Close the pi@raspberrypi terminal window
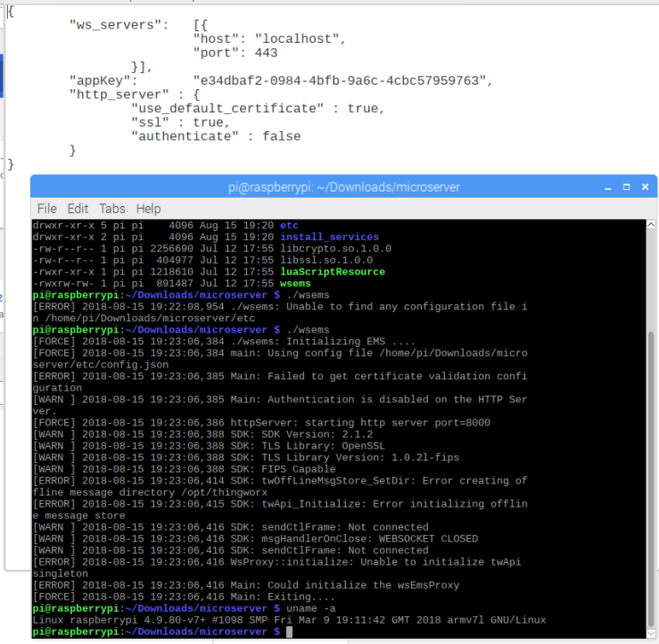Image resolution: width=659 pixels, height=644 pixels. tap(645, 186)
